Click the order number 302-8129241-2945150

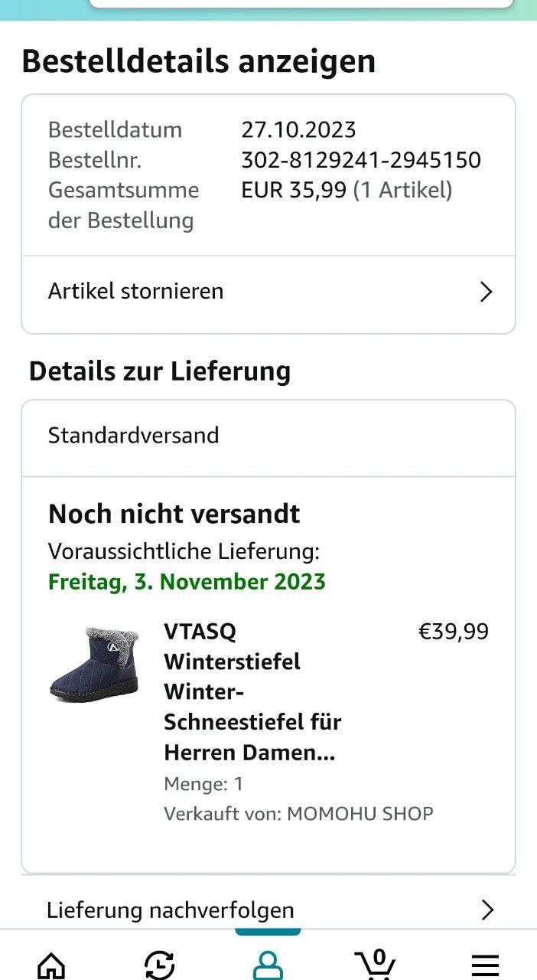tap(361, 160)
